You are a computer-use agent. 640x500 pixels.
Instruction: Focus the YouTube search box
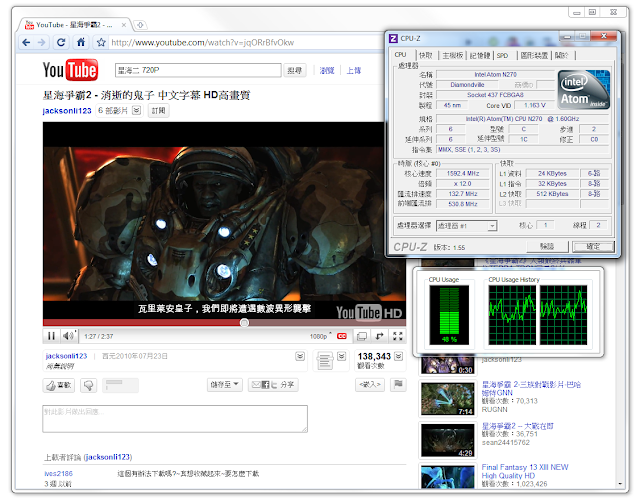click(198, 70)
